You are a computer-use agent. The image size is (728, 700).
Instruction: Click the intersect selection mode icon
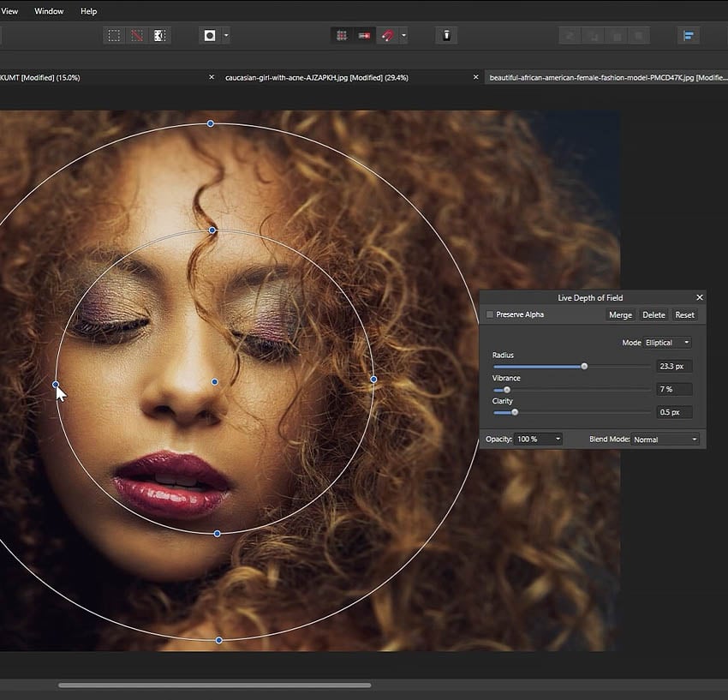pos(159,35)
